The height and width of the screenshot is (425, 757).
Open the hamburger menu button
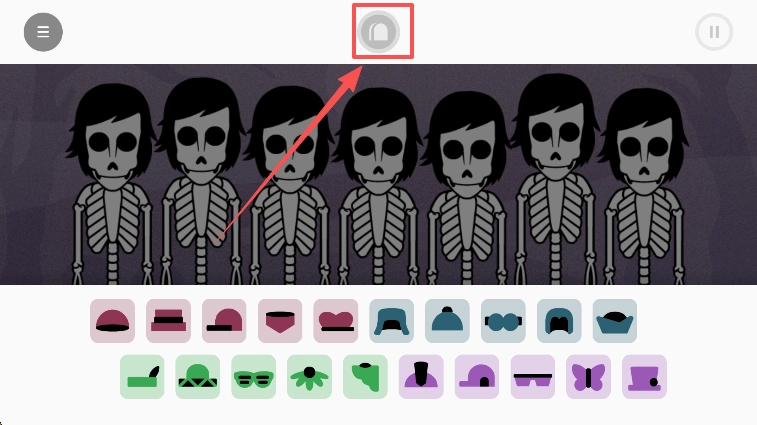click(x=43, y=32)
